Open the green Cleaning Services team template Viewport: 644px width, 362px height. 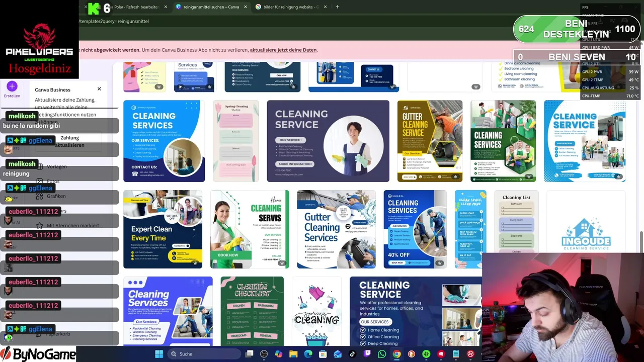click(x=503, y=141)
